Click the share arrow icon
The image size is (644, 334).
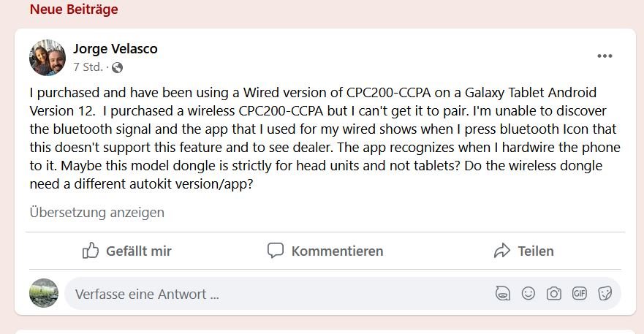(501, 251)
